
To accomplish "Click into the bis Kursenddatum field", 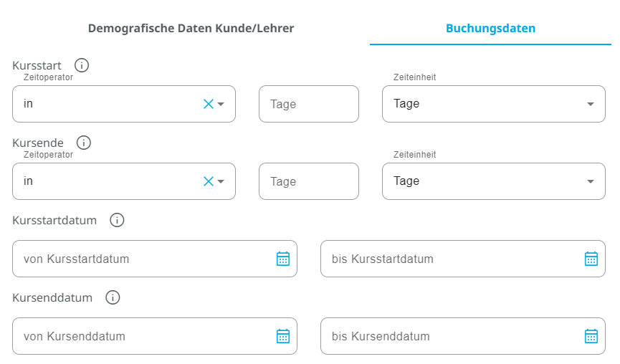I will tap(452, 336).
